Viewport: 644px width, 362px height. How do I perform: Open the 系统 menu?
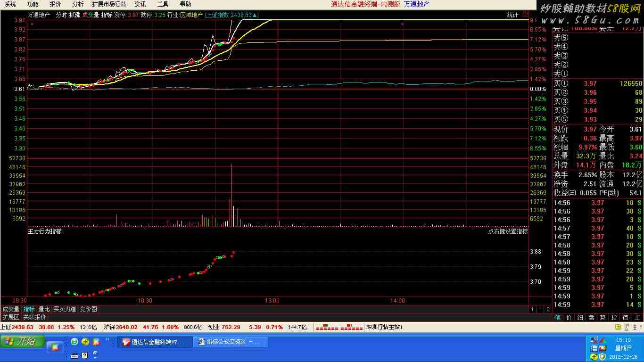[10, 4]
